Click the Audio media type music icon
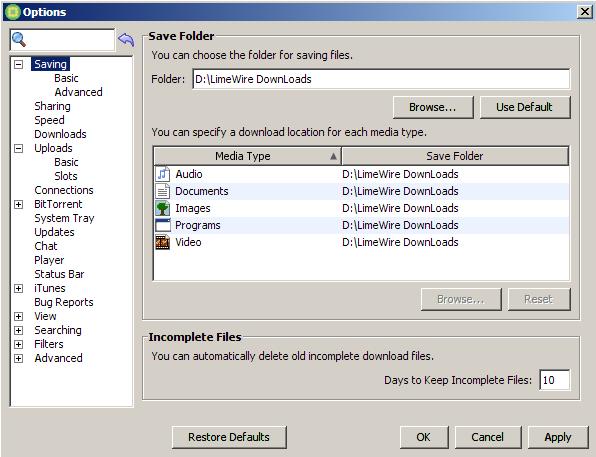The image size is (596, 457). (x=163, y=174)
